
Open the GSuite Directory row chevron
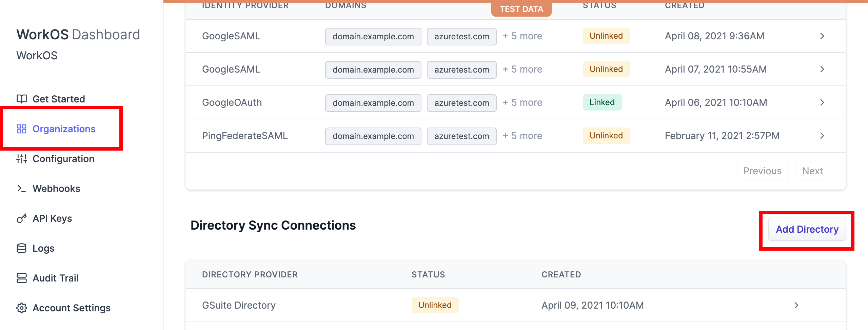point(796,305)
